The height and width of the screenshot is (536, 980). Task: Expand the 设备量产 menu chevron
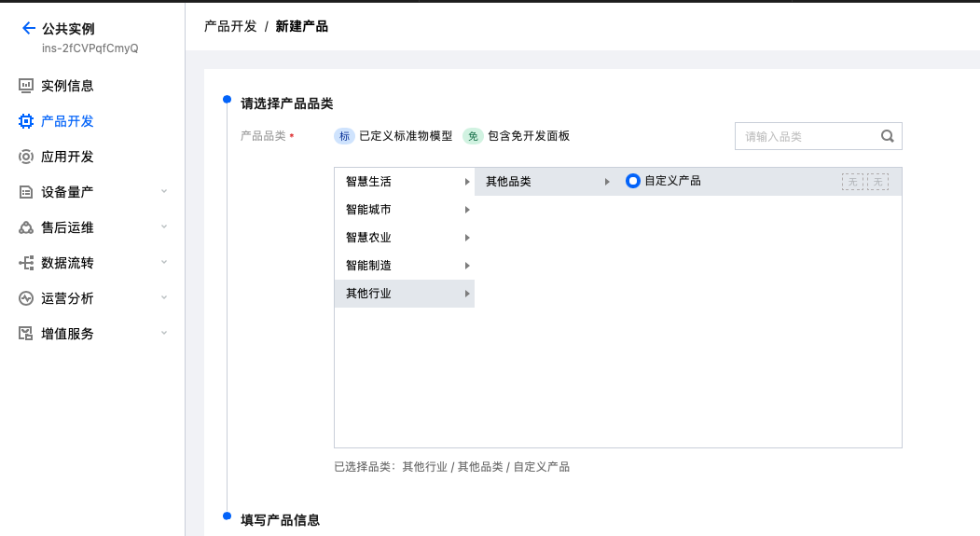164,192
